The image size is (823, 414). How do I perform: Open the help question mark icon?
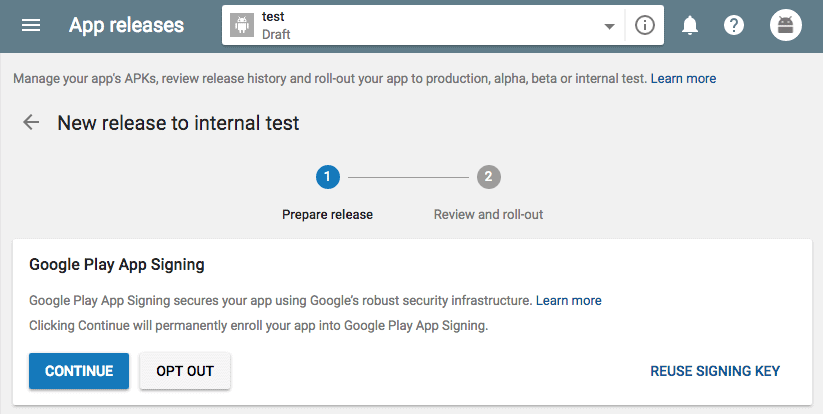(734, 25)
